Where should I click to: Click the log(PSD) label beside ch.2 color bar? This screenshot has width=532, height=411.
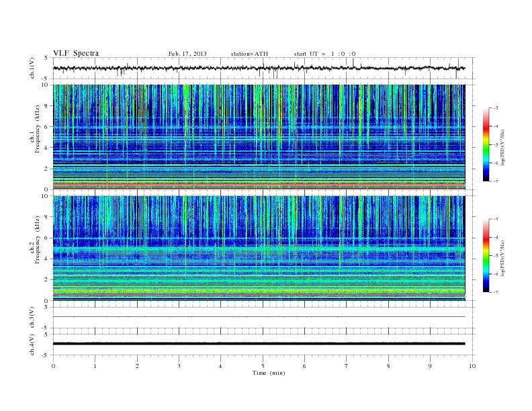point(502,259)
